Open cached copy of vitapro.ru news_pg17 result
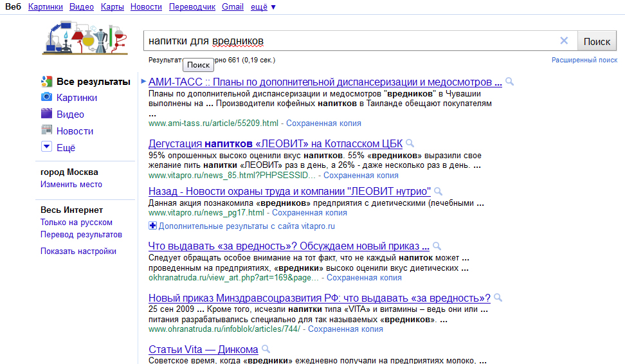Viewport: 625px width, 364px height. pyautogui.click(x=309, y=213)
